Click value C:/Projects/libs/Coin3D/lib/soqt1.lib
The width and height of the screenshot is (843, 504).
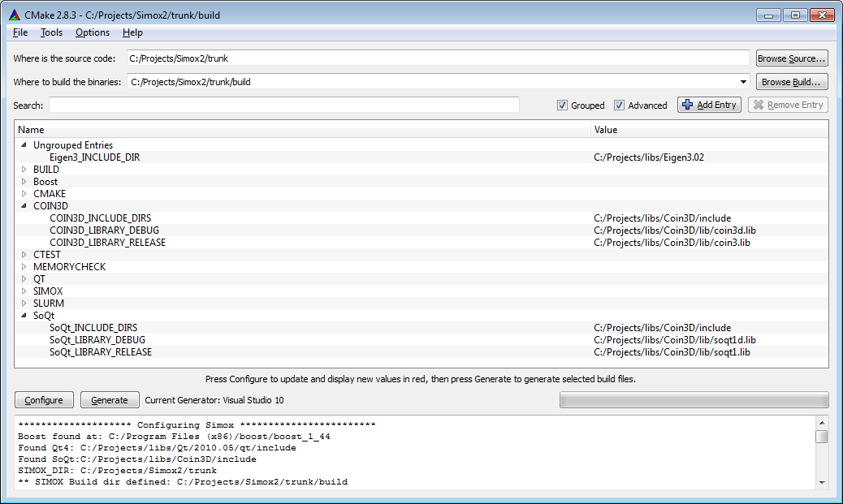click(x=672, y=352)
